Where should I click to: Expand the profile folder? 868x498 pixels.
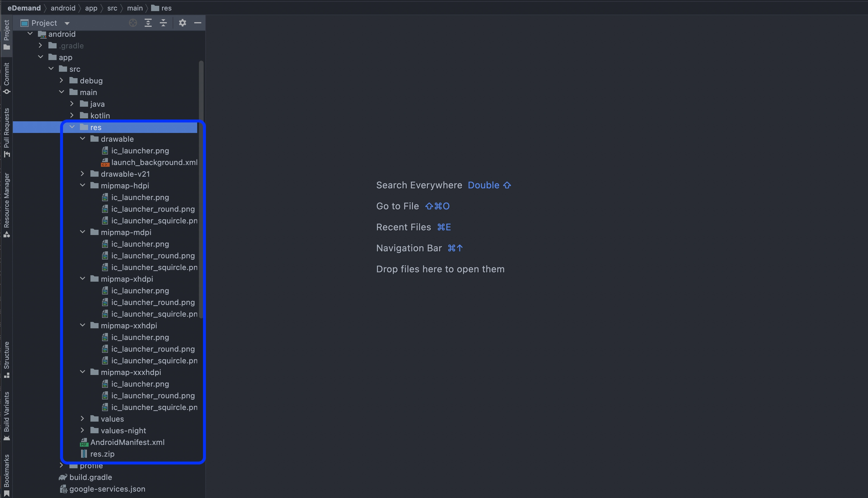tap(61, 465)
